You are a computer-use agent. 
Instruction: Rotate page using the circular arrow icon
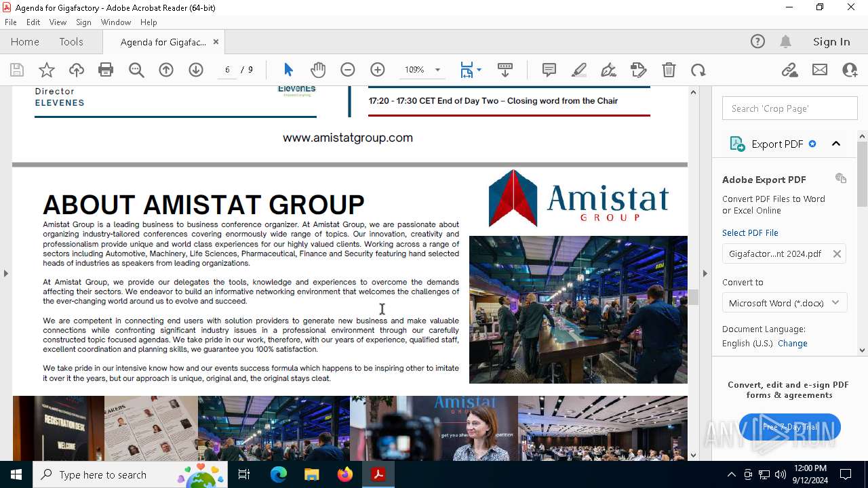pos(698,70)
